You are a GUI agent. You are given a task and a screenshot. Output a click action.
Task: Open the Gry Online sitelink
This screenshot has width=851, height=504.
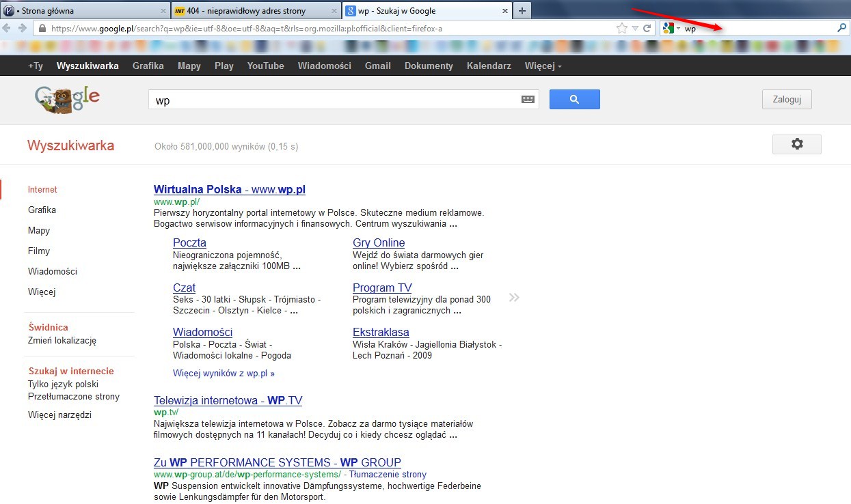pyautogui.click(x=379, y=243)
